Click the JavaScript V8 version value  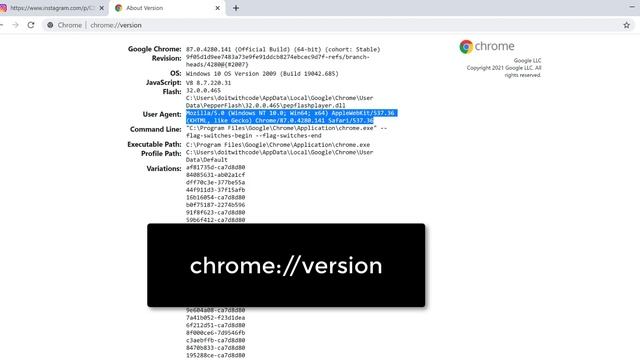[208, 83]
